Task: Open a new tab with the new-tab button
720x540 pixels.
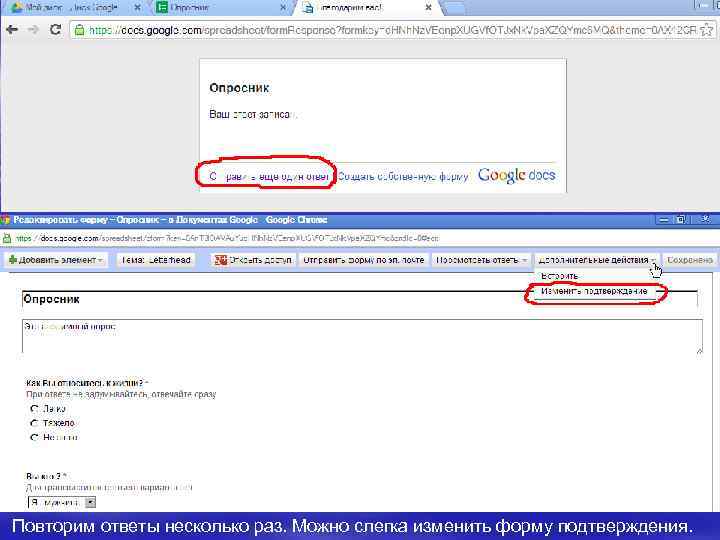Action: pos(454,8)
